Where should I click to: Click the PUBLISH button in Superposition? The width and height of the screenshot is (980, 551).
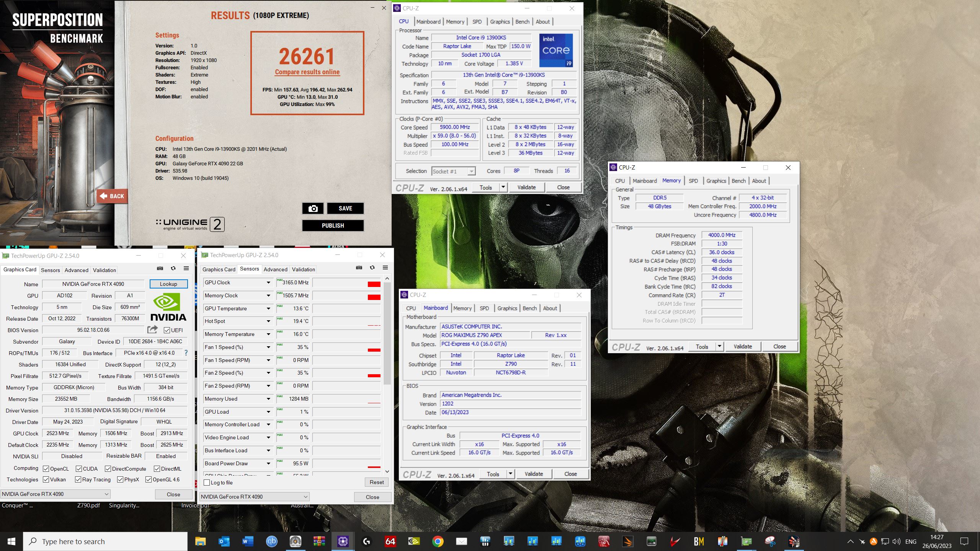point(333,226)
